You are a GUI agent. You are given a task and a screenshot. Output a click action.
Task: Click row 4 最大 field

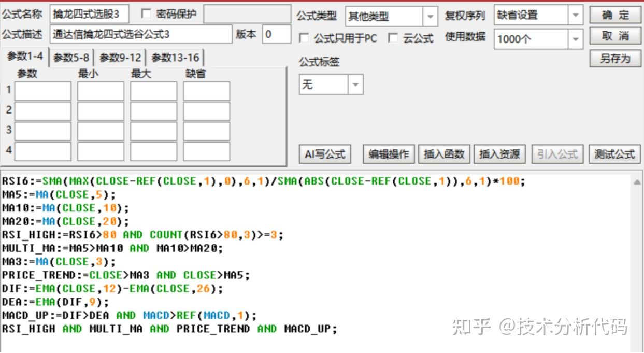[153, 152]
